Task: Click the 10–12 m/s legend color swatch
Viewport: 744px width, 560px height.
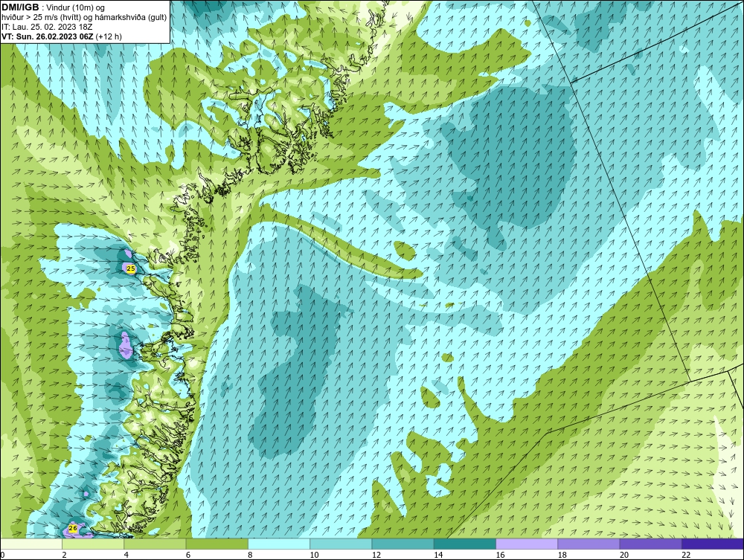Action: coord(341,544)
